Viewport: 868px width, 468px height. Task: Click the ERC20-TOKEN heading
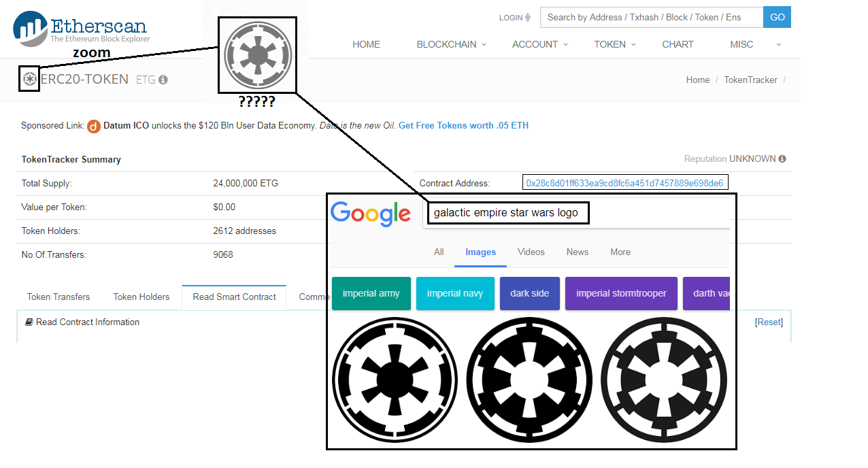pos(84,79)
